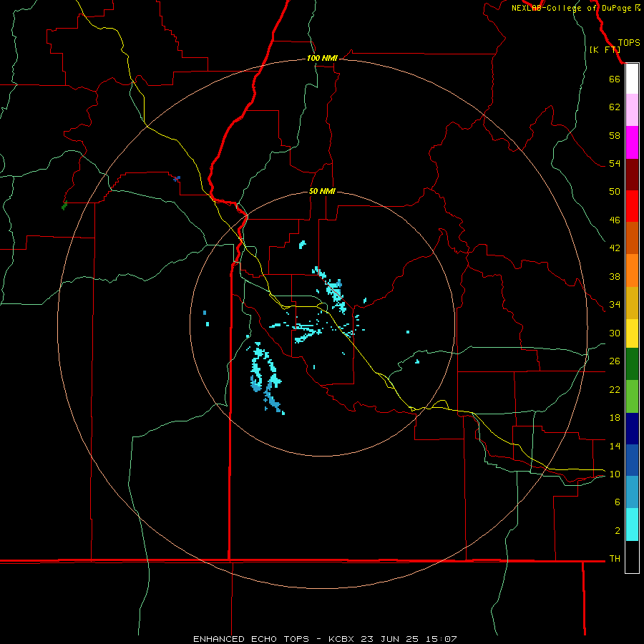Click the '15:07' timestamp in caption

[x=441, y=639]
